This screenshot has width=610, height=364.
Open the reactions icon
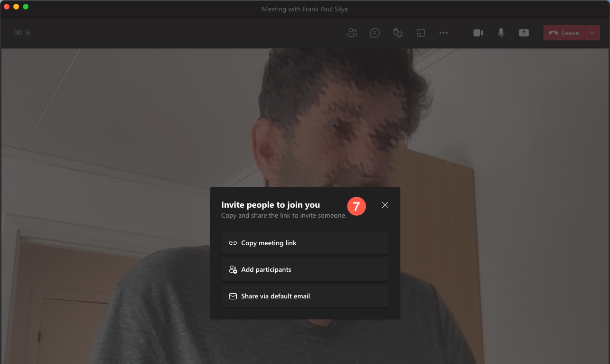click(x=398, y=33)
